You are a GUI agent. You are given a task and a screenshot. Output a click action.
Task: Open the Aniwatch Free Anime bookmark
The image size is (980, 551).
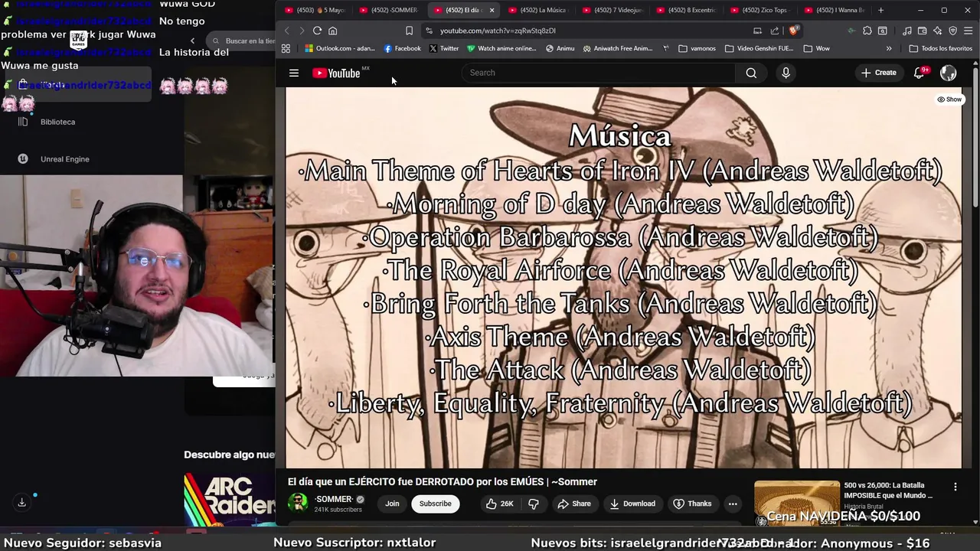coord(618,48)
